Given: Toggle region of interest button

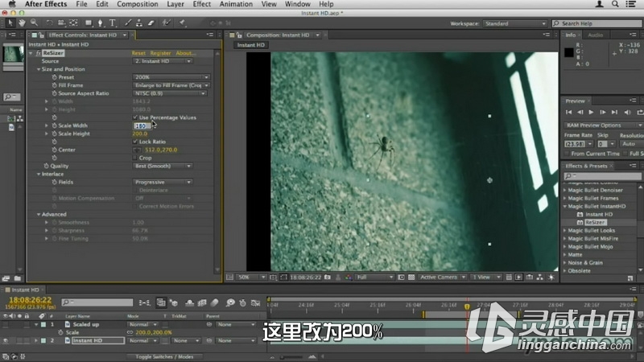Looking at the screenshot, I should pyautogui.click(x=283, y=277).
